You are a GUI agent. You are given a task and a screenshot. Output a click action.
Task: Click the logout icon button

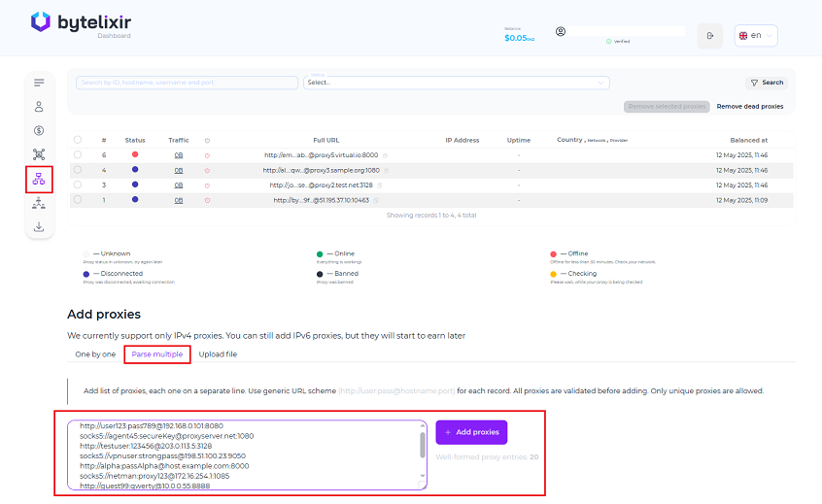click(x=710, y=36)
